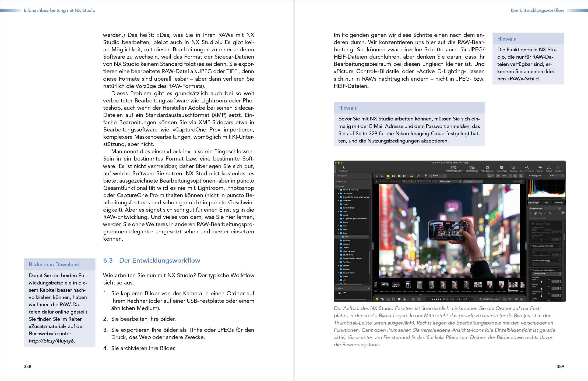Click the Importieren icon in NX Studio
The width and height of the screenshot is (588, 381).
[343, 168]
